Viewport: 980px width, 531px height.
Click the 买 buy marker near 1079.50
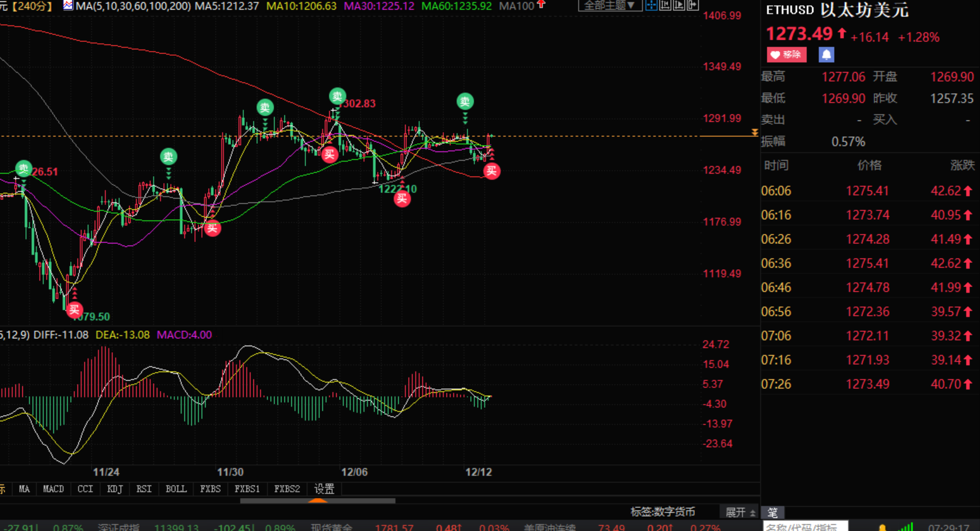74,310
